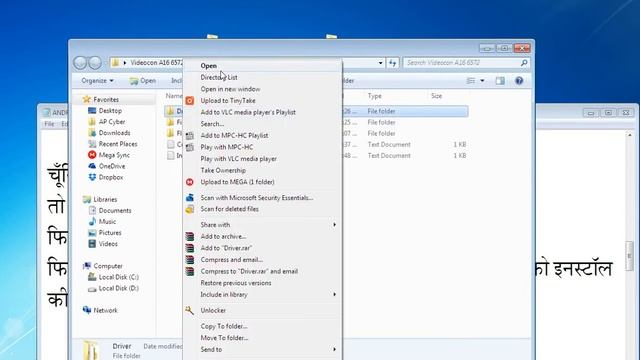Expand the Send to submenu arrow
Viewport: 640px width, 360px height.
[334, 349]
